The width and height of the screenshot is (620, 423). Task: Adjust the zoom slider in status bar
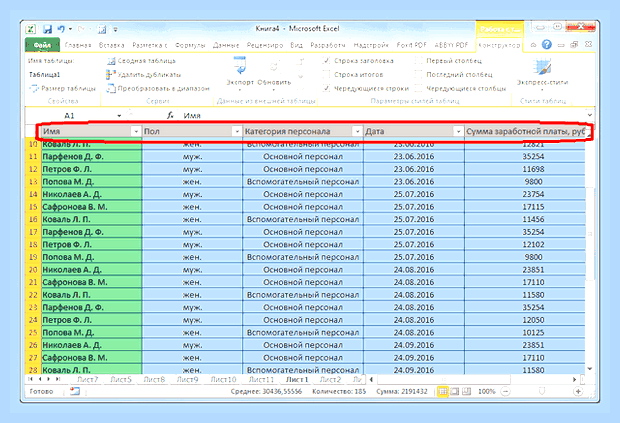point(542,391)
